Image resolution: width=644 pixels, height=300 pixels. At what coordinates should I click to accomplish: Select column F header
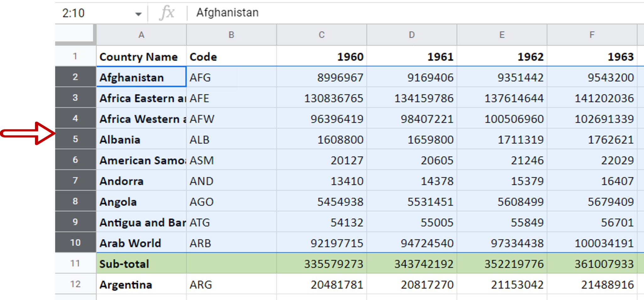(x=592, y=35)
